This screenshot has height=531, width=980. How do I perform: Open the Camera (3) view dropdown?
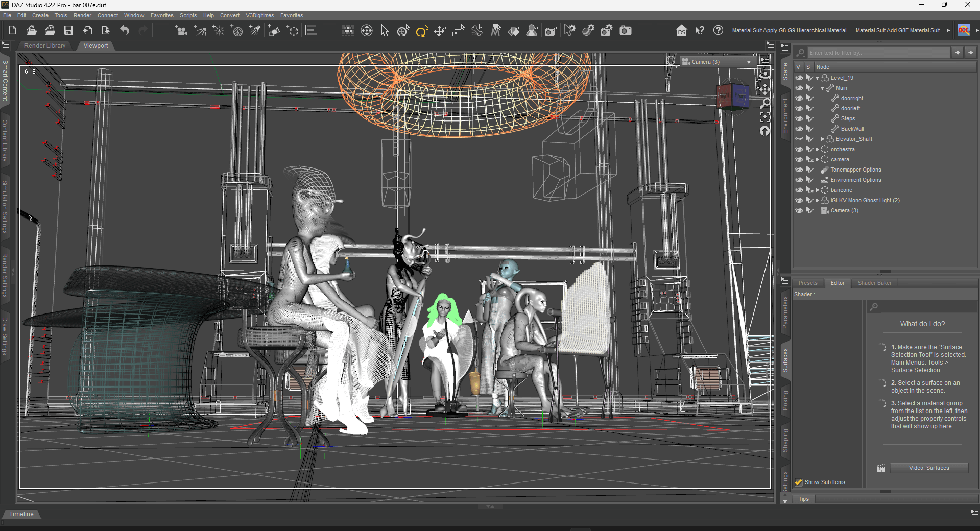[717, 62]
